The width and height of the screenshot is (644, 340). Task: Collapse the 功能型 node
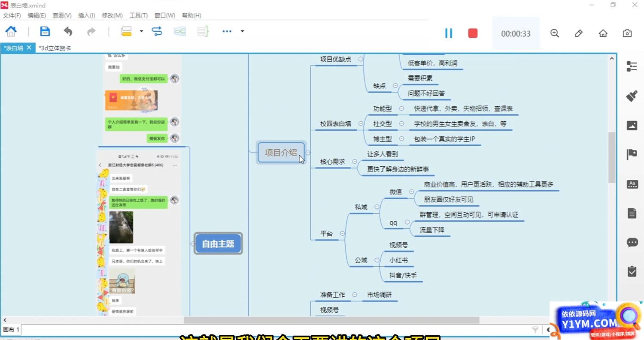(401, 109)
